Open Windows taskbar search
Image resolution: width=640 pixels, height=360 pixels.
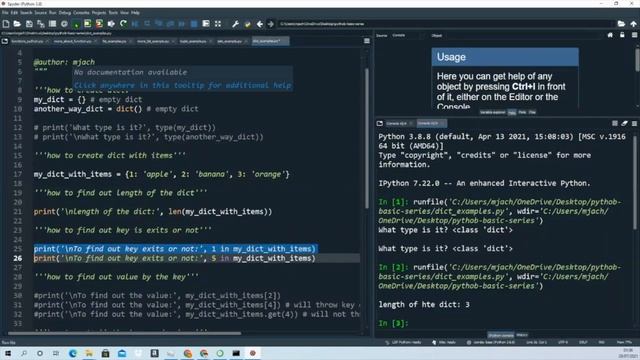point(24,353)
